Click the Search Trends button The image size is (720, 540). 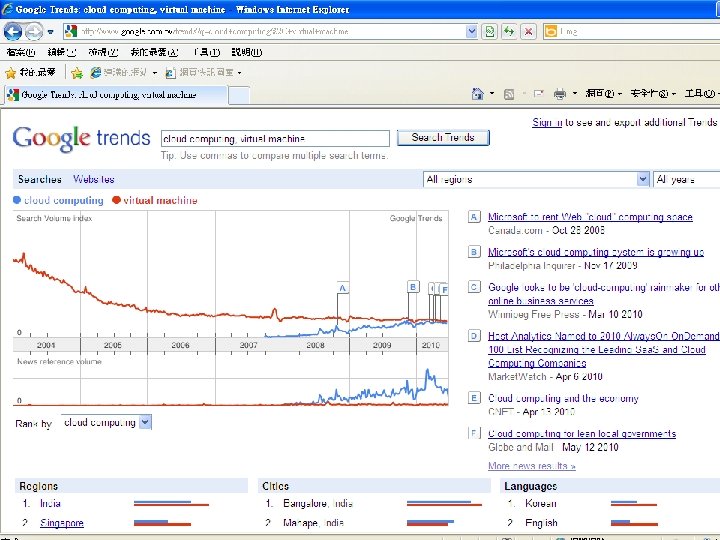coord(443,138)
